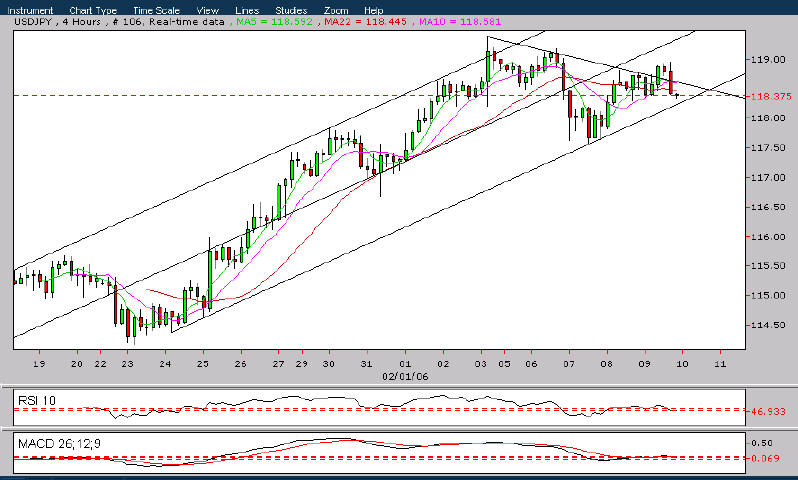Click the 118.00 price axis label
Image resolution: width=798 pixels, height=480 pixels.
tap(768, 118)
